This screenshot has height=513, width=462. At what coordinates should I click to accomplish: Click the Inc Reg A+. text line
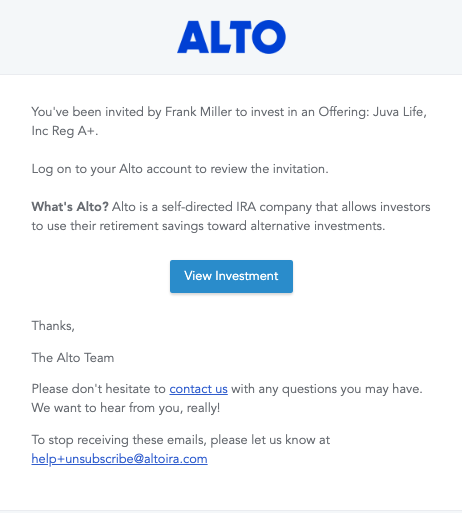[65, 131]
